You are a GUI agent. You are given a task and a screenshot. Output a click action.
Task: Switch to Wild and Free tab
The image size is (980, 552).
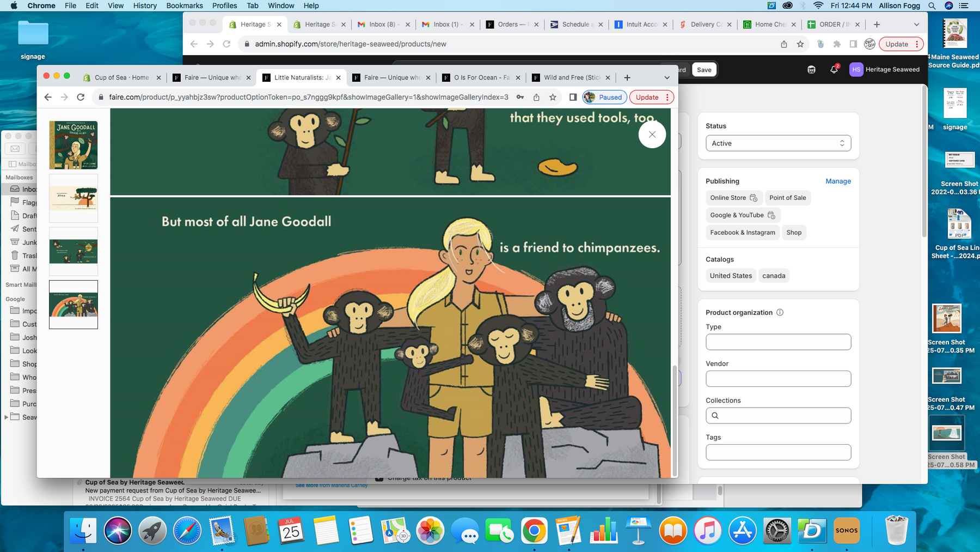coord(572,77)
